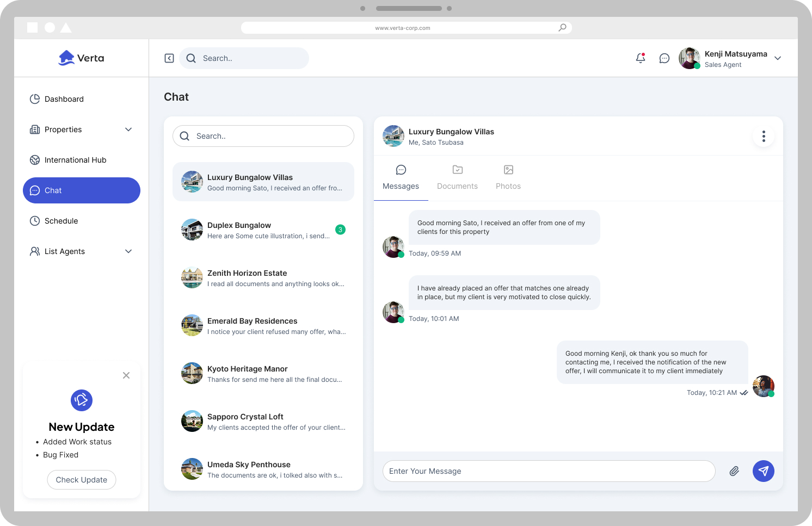This screenshot has width=812, height=526.
Task: Click the browser address bar
Action: [x=407, y=28]
